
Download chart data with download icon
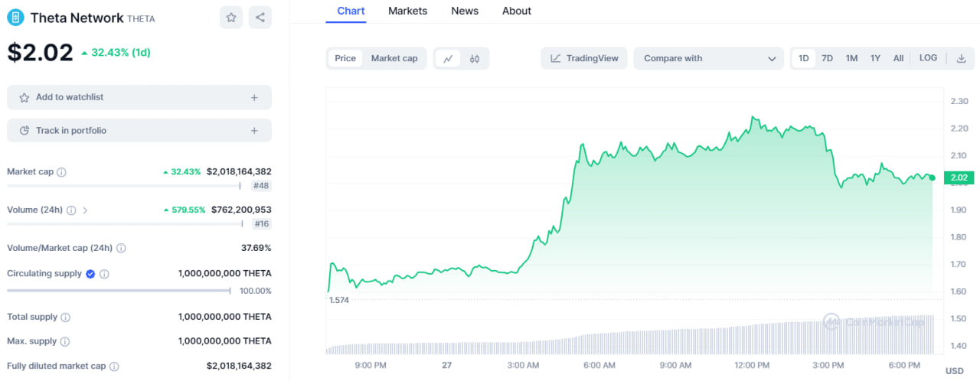pyautogui.click(x=962, y=58)
